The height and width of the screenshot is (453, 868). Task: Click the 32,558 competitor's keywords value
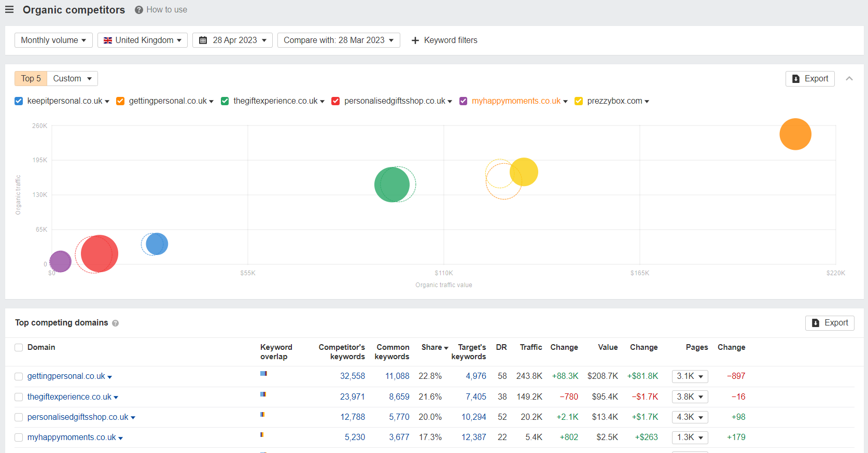point(353,376)
